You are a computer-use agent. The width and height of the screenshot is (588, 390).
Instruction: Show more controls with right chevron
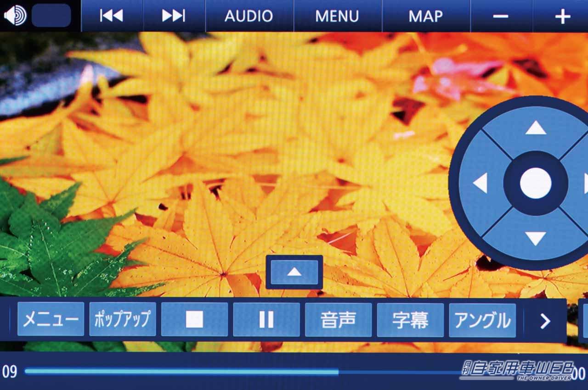(x=545, y=321)
